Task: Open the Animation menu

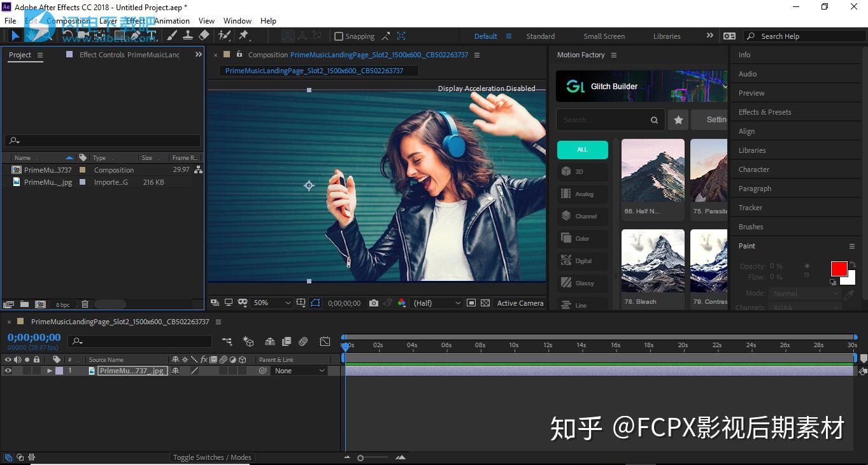Action: tap(172, 20)
